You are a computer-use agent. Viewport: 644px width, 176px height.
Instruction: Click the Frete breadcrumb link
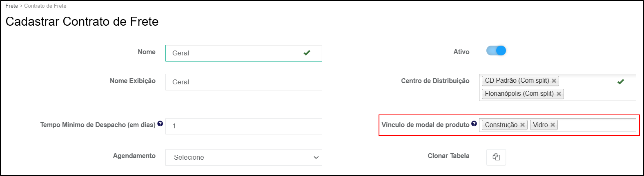click(11, 6)
